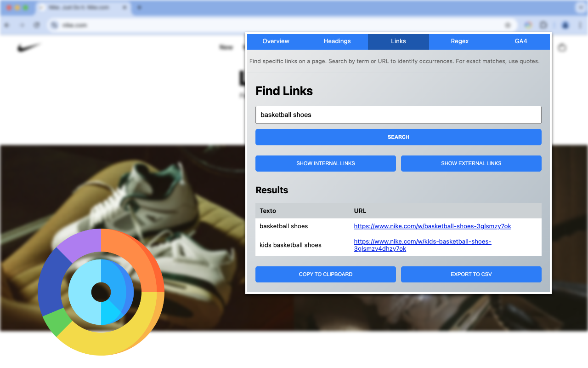Screen dimensions: 588x368
Task: Click the SEARCH button
Action: pos(398,137)
